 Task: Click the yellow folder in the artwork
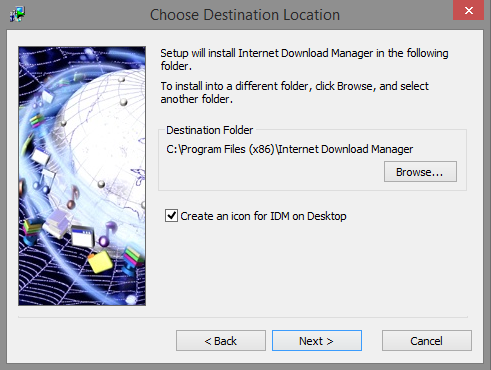pyautogui.click(x=100, y=262)
